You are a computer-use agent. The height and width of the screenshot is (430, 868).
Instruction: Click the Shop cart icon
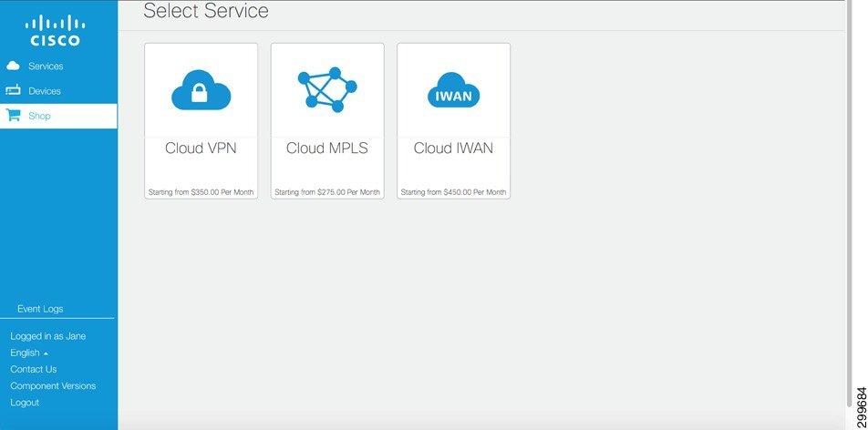point(14,115)
